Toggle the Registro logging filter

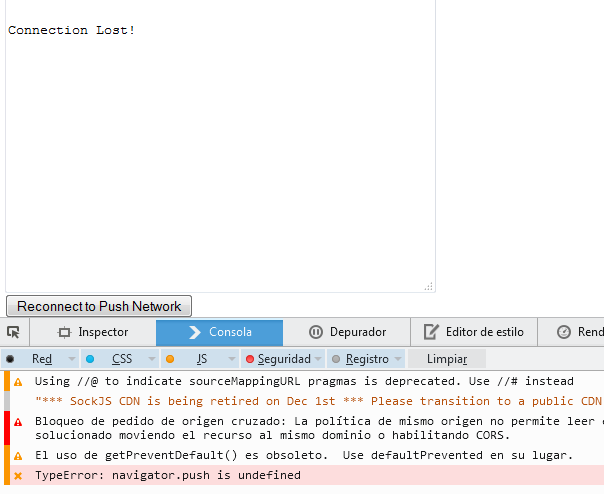pos(359,359)
